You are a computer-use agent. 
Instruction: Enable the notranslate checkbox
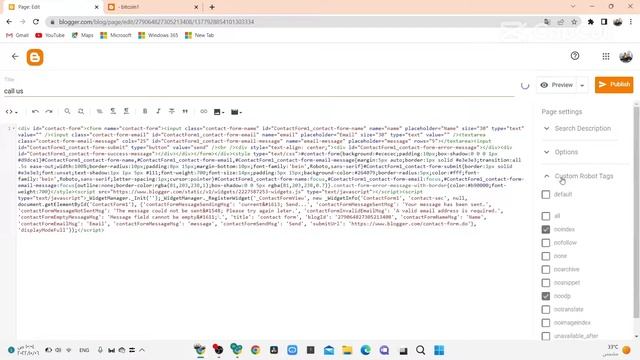point(546,309)
